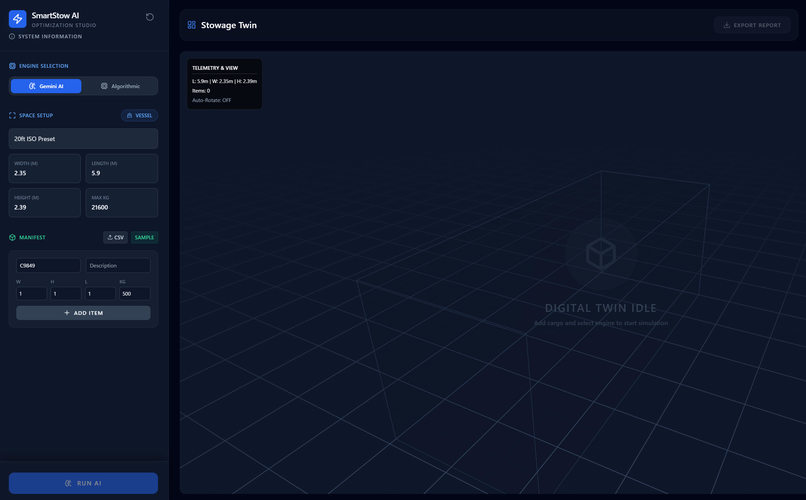Click the VESSEL button
The image size is (806, 500).
point(139,115)
